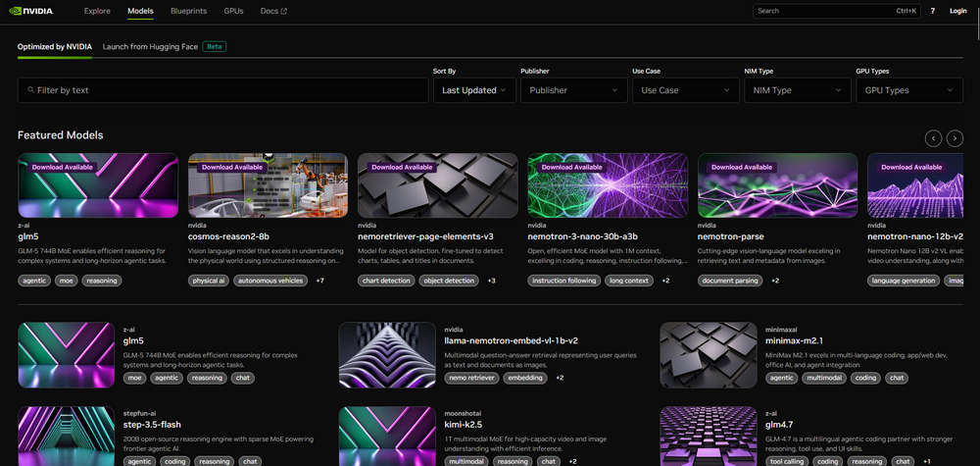Open the help question mark icon
980x466 pixels.
[933, 11]
